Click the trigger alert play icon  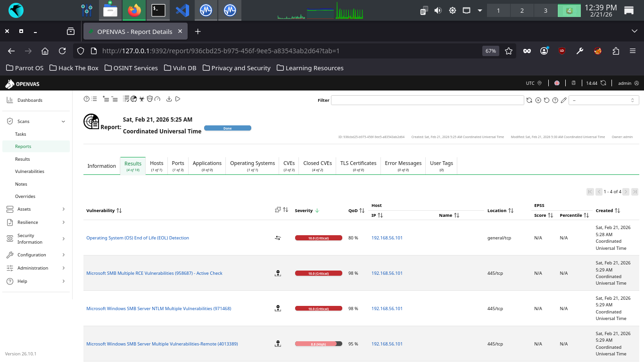[178, 99]
